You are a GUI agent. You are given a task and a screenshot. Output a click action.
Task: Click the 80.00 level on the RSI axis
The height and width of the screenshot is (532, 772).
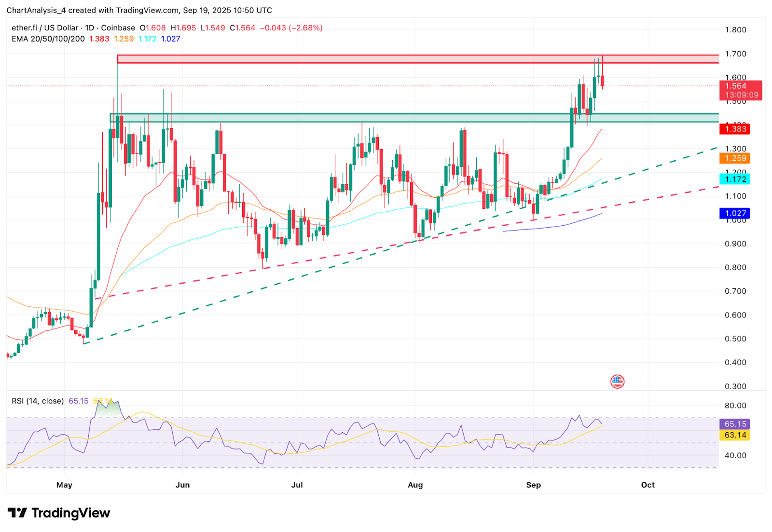735,406
